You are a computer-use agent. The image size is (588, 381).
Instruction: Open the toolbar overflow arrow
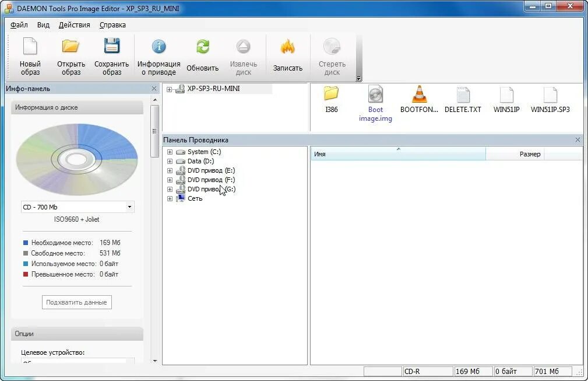pyautogui.click(x=358, y=78)
